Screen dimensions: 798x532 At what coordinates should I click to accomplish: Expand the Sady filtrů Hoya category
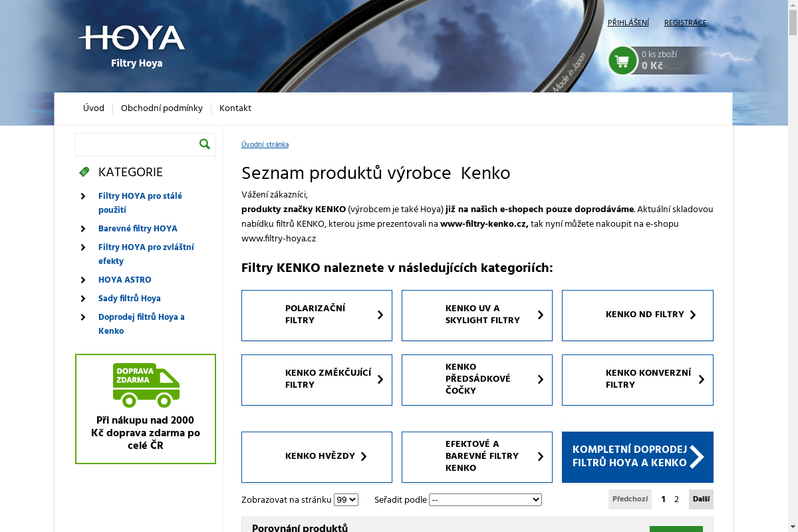[82, 299]
